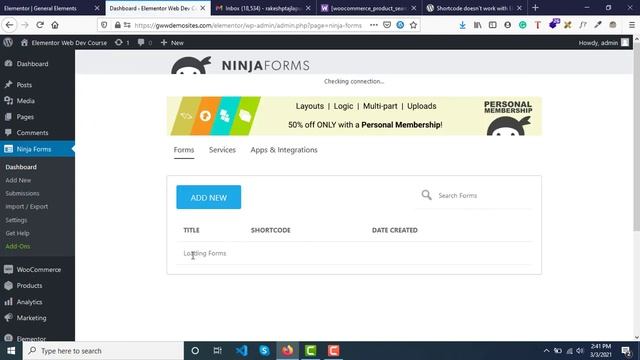Open Analytics in the sidebar
Image resolution: width=640 pixels, height=360 pixels.
tap(29, 302)
